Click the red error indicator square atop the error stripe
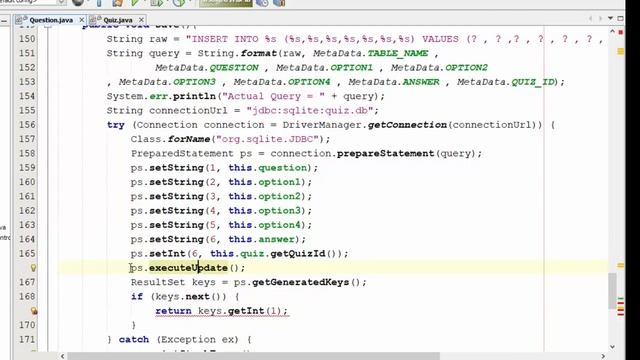This screenshot has width=640, height=360. click(620, 32)
